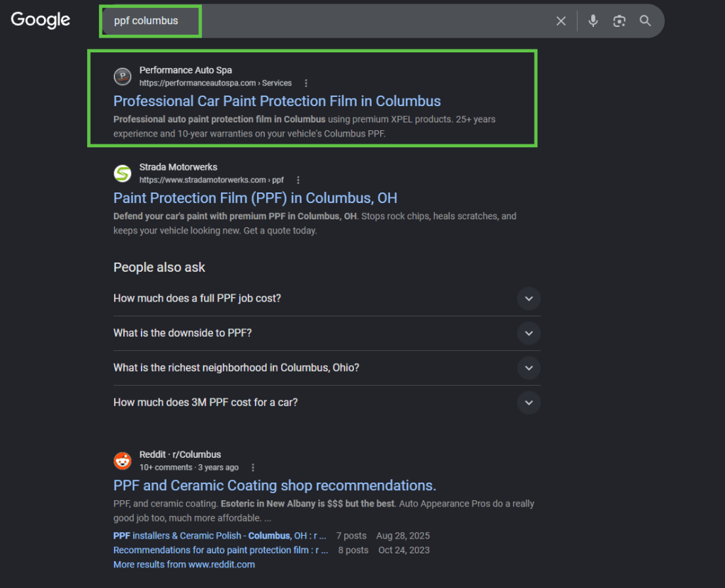Open PPF installers & Ceramic Polish Reddit link
Screen dimensions: 725x588
point(219,536)
